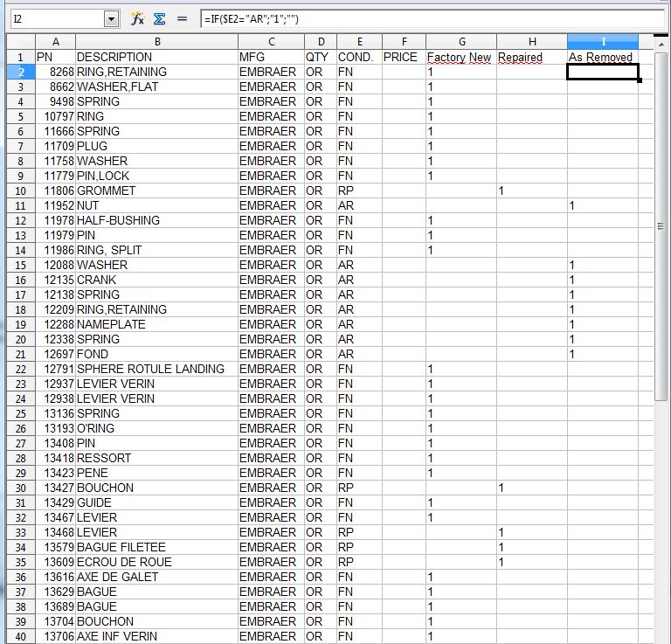Click PN cell 12088
The height and width of the screenshot is (644, 671).
click(x=55, y=266)
